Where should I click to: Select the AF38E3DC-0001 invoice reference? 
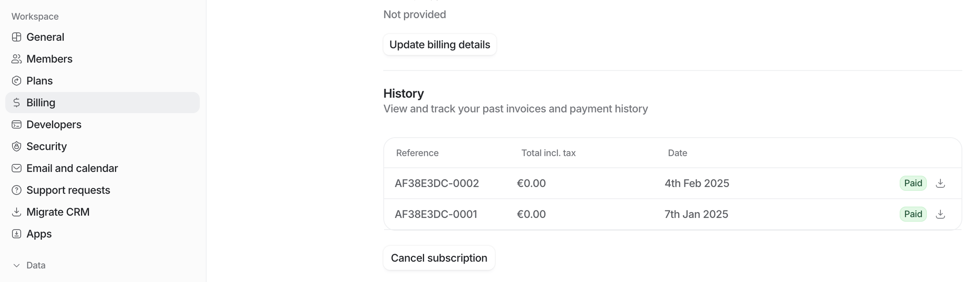pos(436,214)
